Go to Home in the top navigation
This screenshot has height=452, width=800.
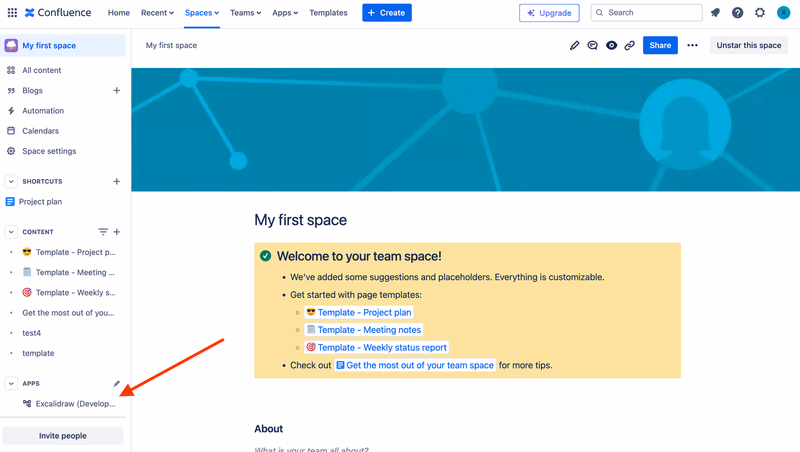click(x=119, y=13)
